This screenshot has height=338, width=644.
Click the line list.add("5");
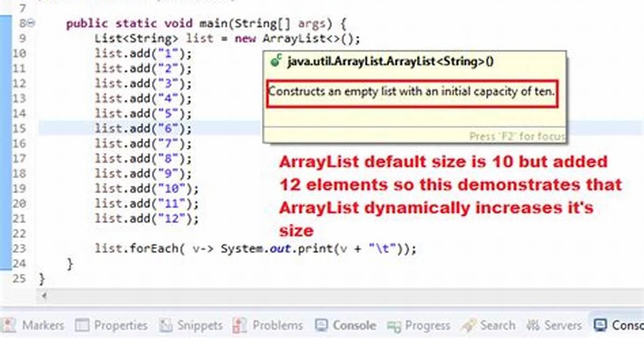tap(143, 114)
